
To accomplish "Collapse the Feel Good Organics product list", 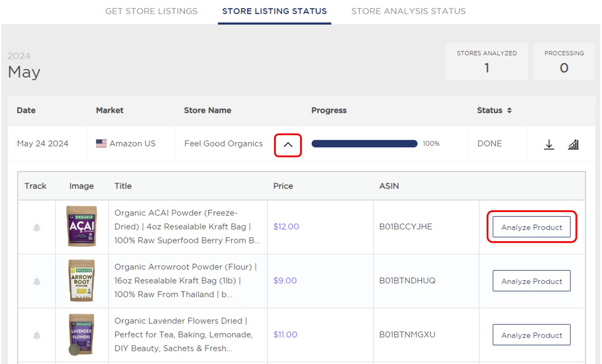I will pos(288,144).
